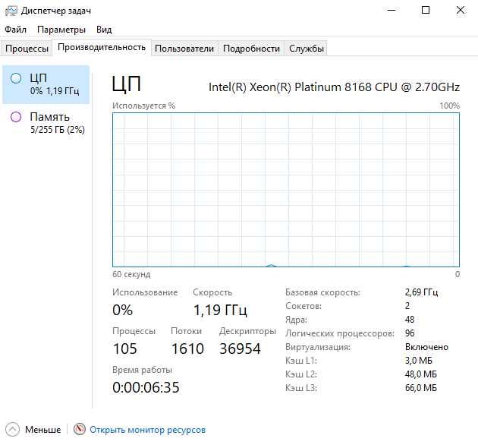Image resolution: width=478 pixels, height=448 pixels.
Task: Click the sockets value 2
Action: click(407, 306)
